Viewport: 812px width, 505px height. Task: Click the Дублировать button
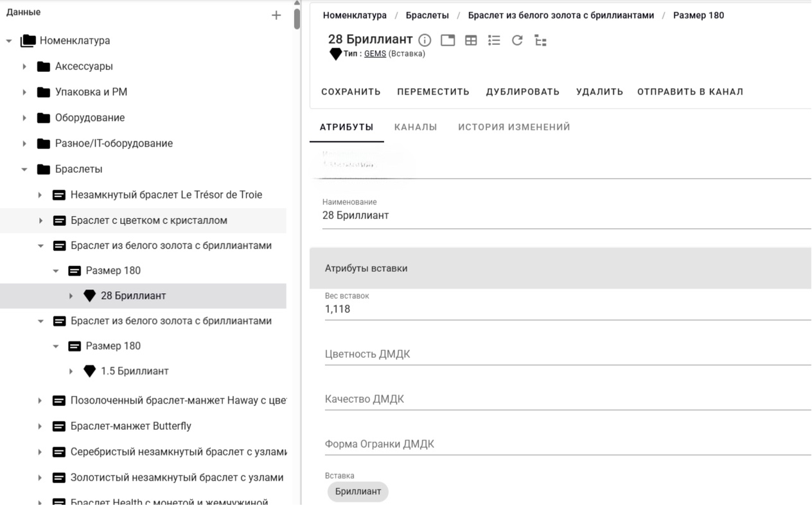coord(522,92)
